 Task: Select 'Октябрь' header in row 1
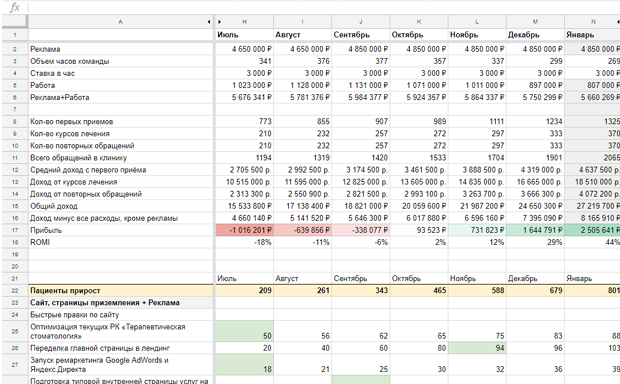(x=419, y=35)
